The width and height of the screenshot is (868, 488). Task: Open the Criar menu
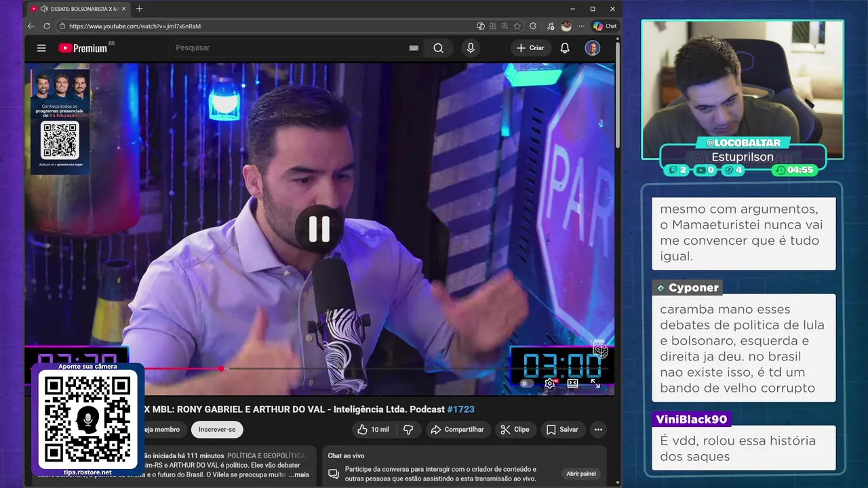click(530, 48)
